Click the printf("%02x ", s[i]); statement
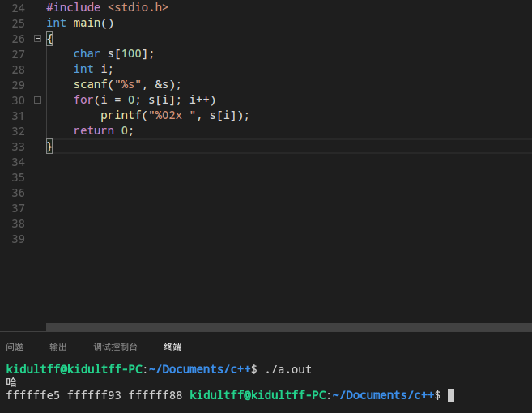This screenshot has height=413, width=532. [175, 115]
